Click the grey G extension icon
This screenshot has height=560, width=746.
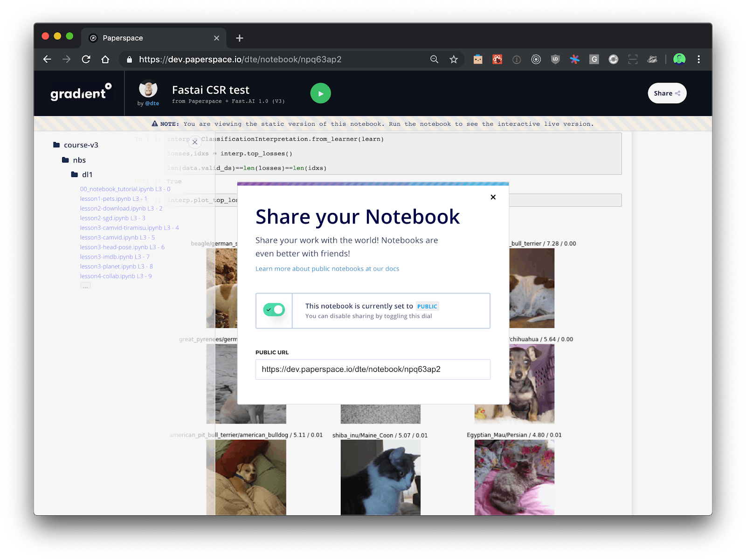pos(594,59)
